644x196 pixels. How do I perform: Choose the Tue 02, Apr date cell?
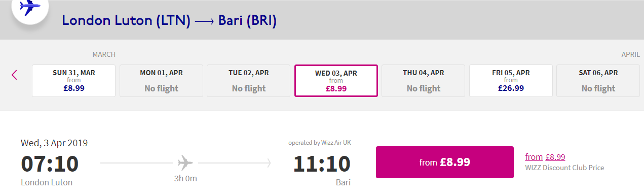pyautogui.click(x=249, y=80)
